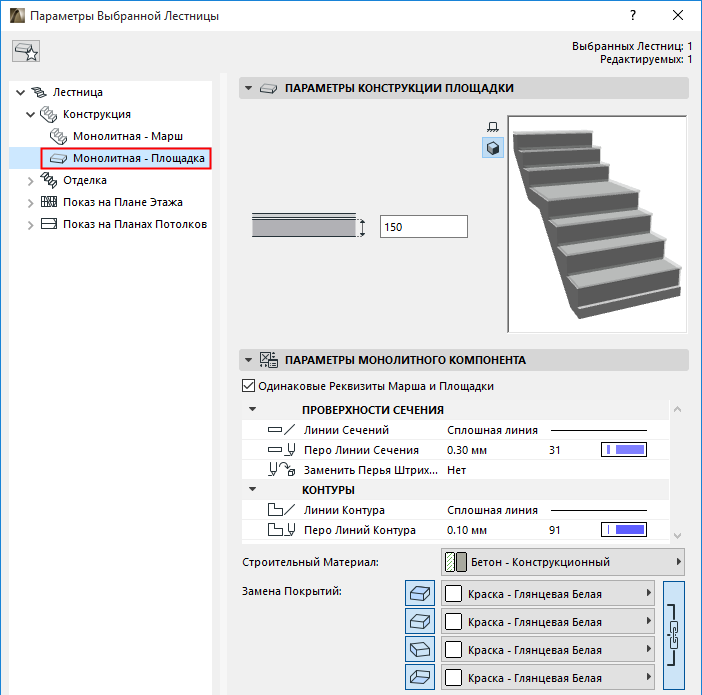Open third Краска - Глянцевая Белая dropdown

(548, 649)
